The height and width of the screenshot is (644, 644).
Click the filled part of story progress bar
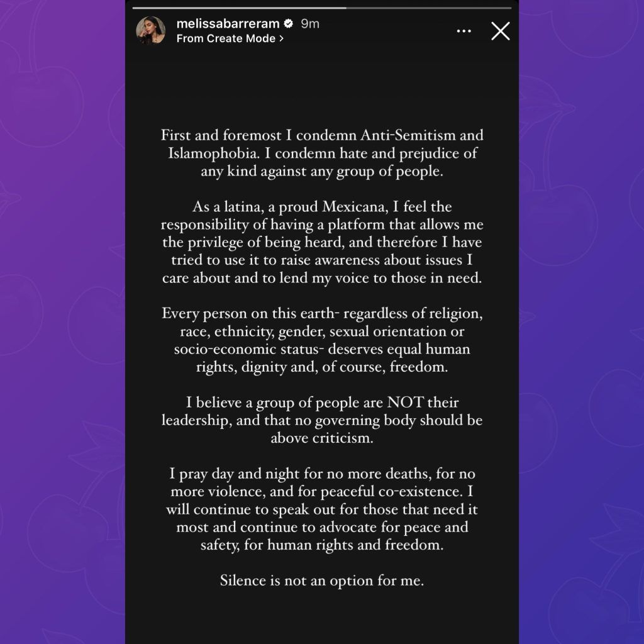pos(239,8)
